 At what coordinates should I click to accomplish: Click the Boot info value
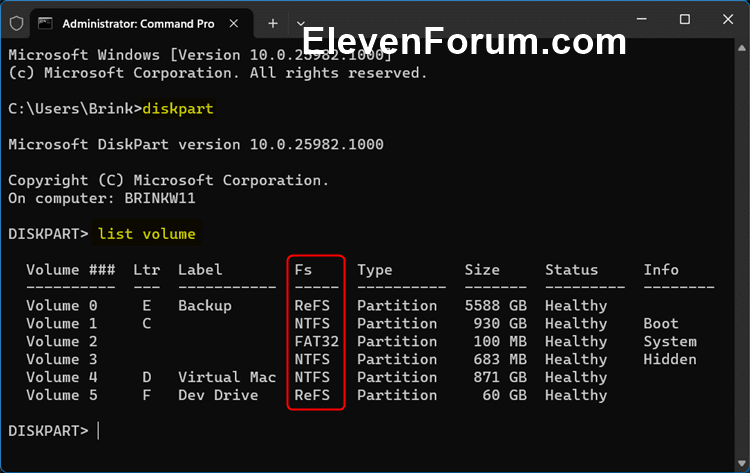(x=661, y=323)
